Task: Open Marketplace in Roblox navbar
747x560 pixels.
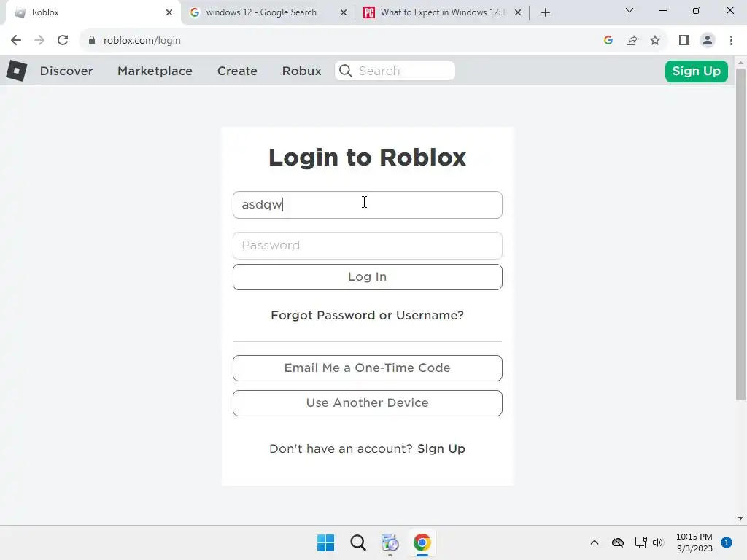Action: [155, 71]
